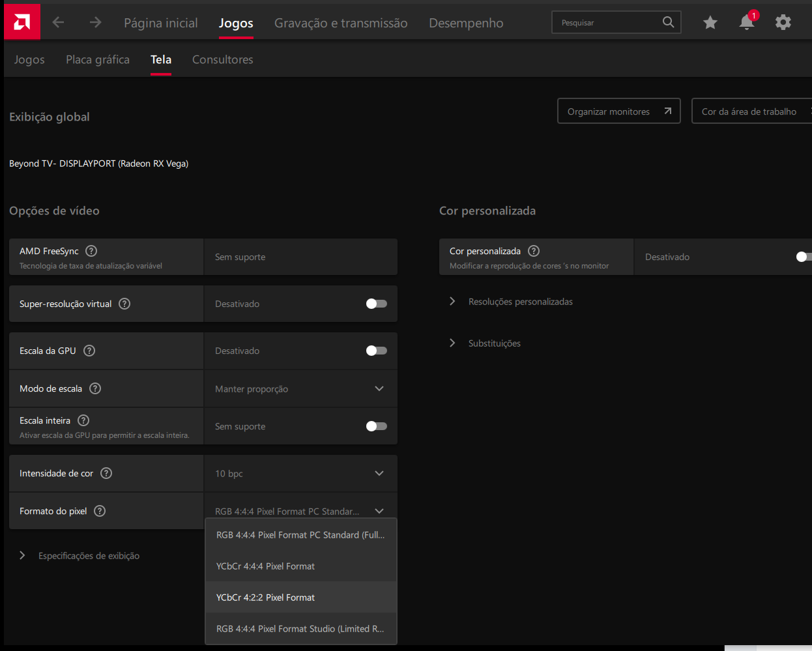This screenshot has height=651, width=812.
Task: Open Página inicial tab
Action: (161, 23)
